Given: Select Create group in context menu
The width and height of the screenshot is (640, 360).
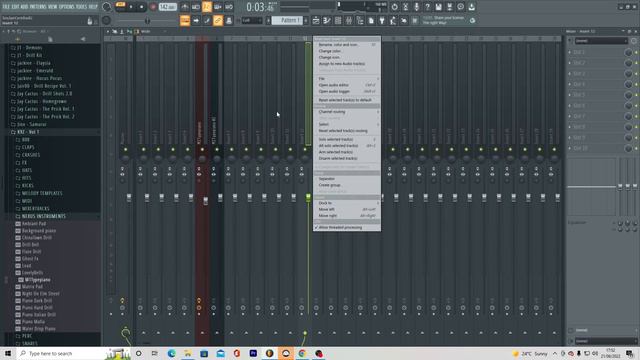Looking at the screenshot, I should (x=347, y=185).
